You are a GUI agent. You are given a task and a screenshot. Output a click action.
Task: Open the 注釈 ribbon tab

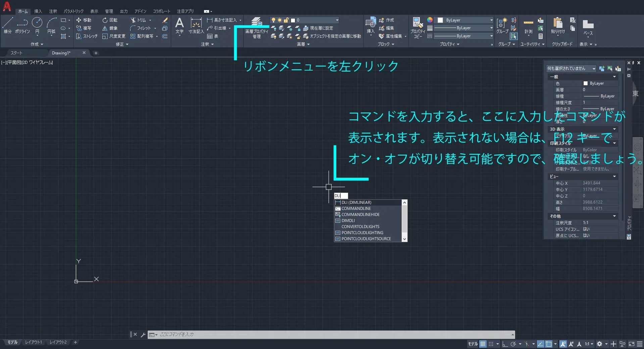(53, 11)
